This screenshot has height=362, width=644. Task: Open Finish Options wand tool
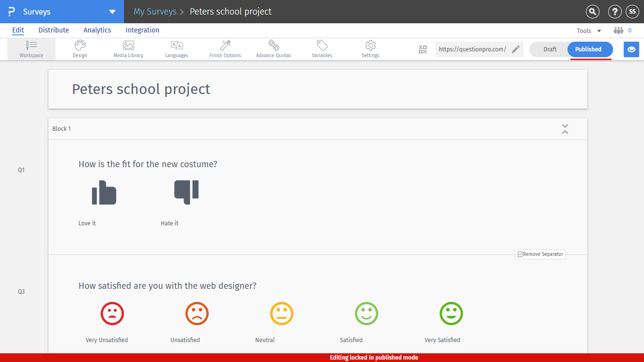(x=225, y=49)
